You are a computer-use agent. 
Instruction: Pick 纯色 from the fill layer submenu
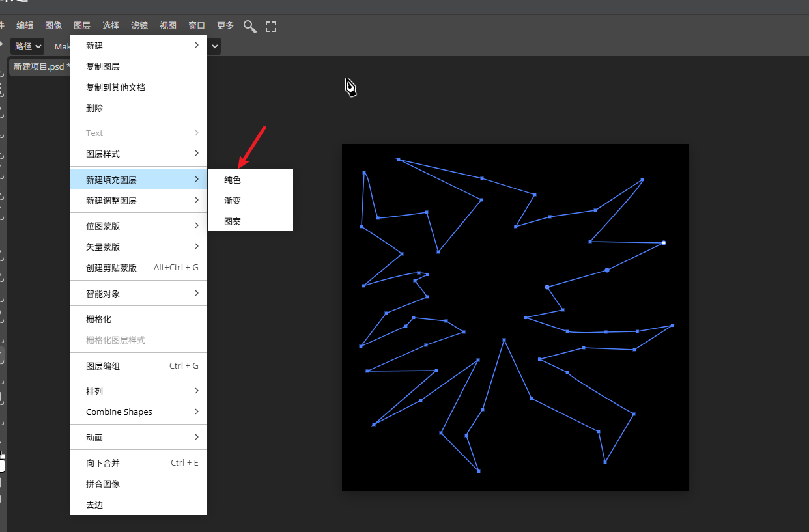(251, 180)
